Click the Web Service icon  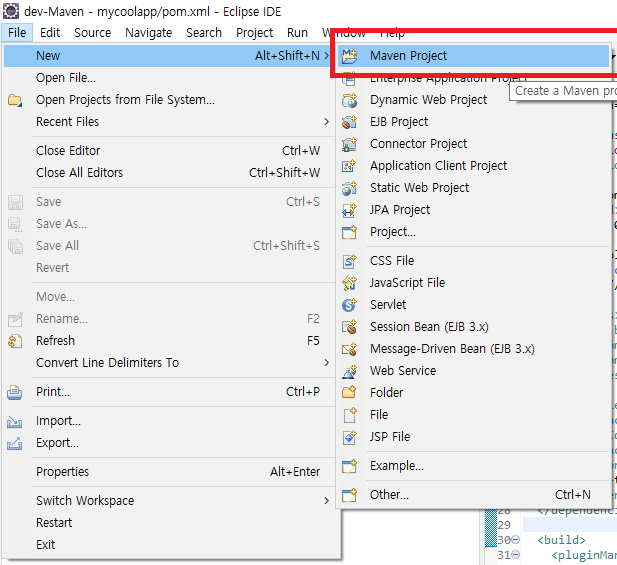click(x=349, y=371)
